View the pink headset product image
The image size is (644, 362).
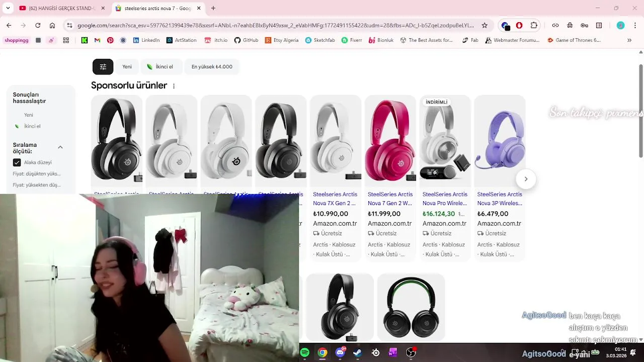point(390,140)
